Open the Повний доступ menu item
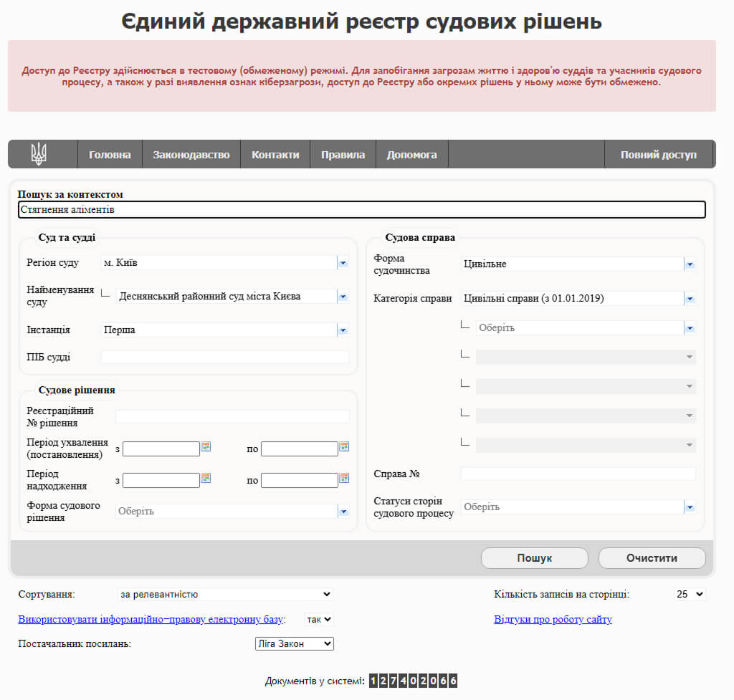The width and height of the screenshot is (734, 700). (x=658, y=155)
